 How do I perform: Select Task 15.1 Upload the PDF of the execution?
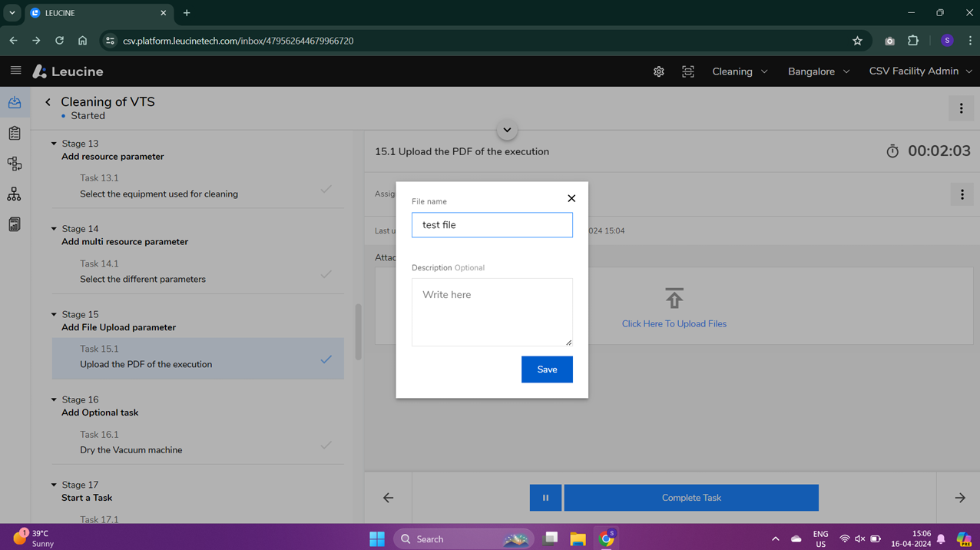[x=198, y=357]
